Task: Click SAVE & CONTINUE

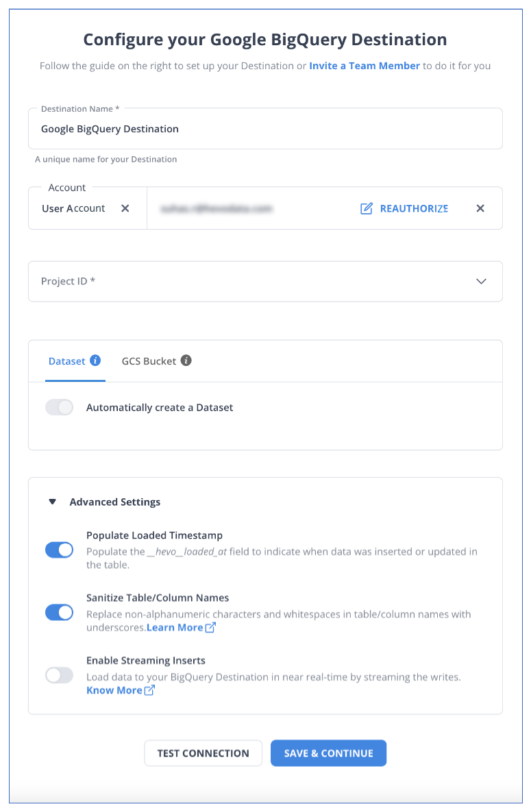Action: [x=328, y=752]
